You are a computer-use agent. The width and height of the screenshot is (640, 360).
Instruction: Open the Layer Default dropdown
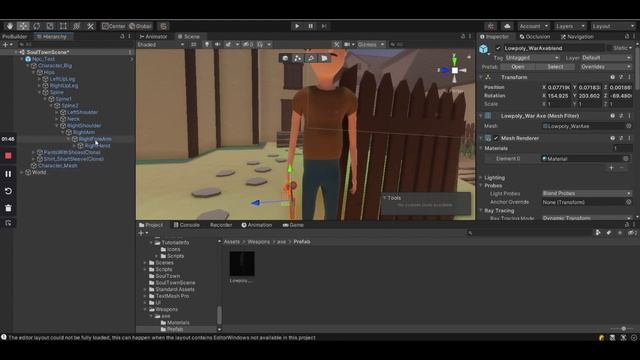click(x=607, y=58)
